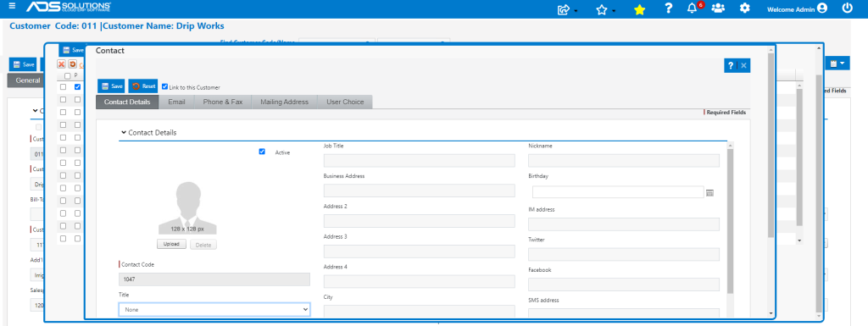
Task: Click the users group icon
Action: click(718, 8)
